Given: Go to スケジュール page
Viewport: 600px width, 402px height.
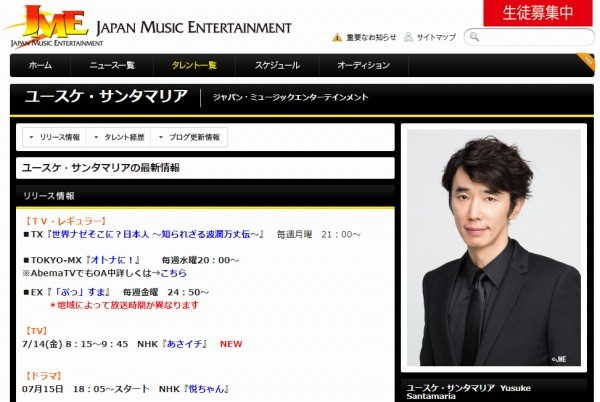Looking at the screenshot, I should tap(277, 65).
